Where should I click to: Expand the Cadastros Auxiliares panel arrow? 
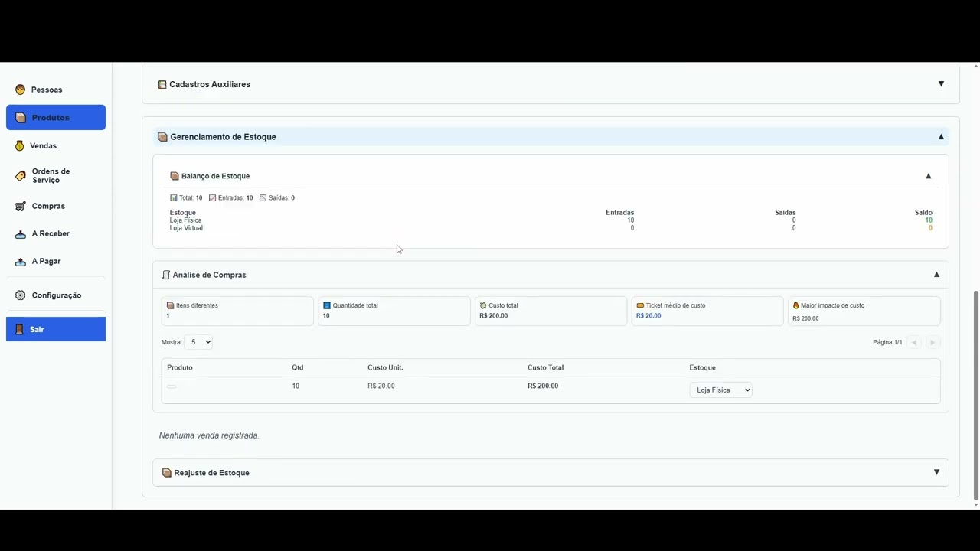[941, 84]
